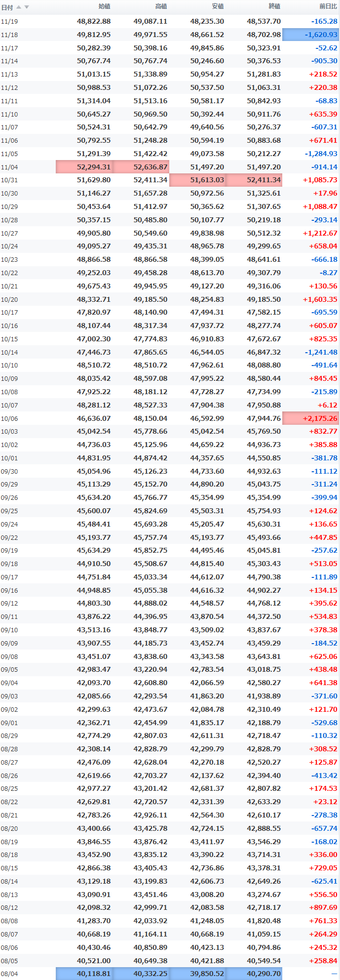Select the highlighted closing price 40,290.70
Viewport: 340px width, 980px height.
(x=254, y=974)
